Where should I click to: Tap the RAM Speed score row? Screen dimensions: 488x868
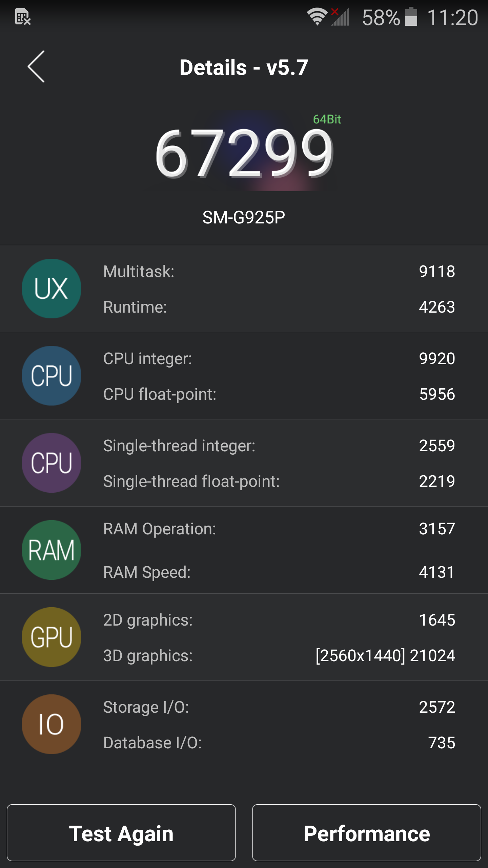279,572
